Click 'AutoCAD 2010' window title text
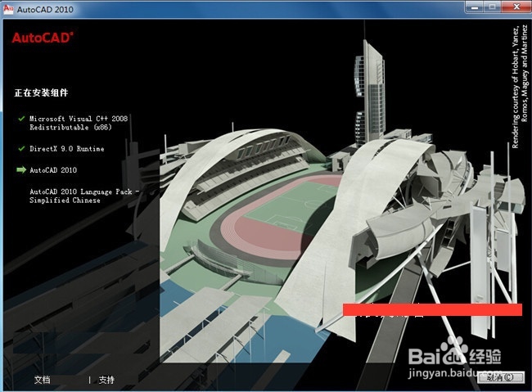532x392 pixels. [x=45, y=10]
